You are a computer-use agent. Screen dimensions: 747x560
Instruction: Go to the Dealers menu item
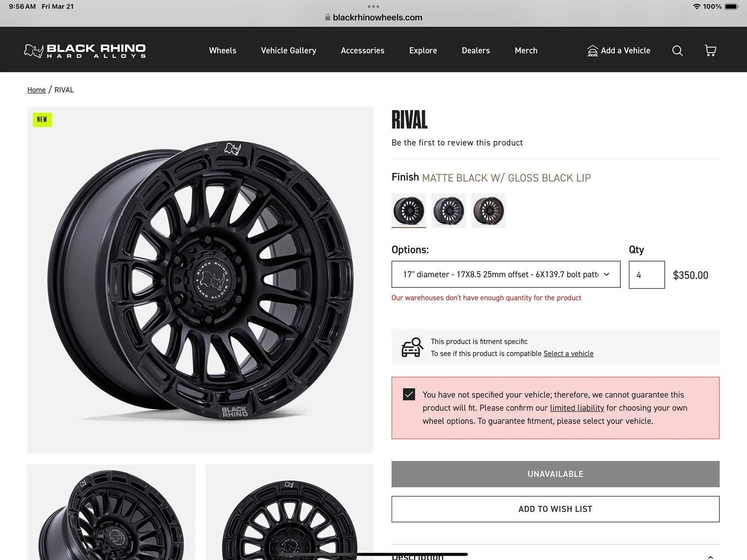click(476, 51)
